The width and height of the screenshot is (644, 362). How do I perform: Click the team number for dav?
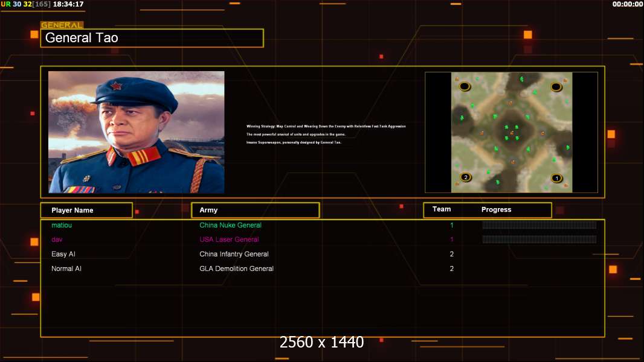tap(452, 240)
